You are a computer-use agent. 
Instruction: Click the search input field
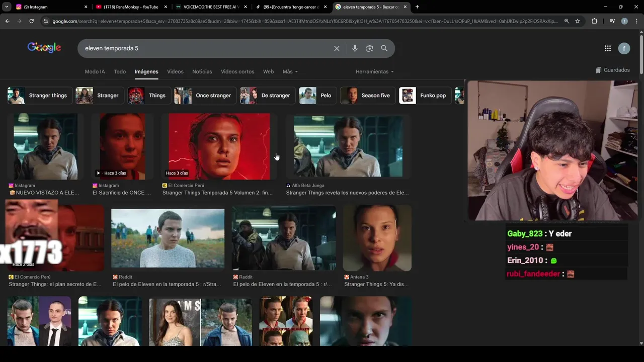206,48
